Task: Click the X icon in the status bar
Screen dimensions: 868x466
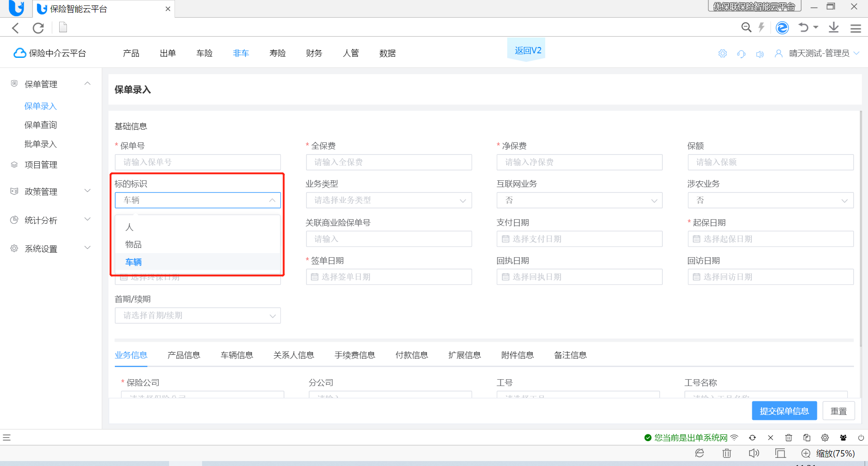Action: [770, 438]
